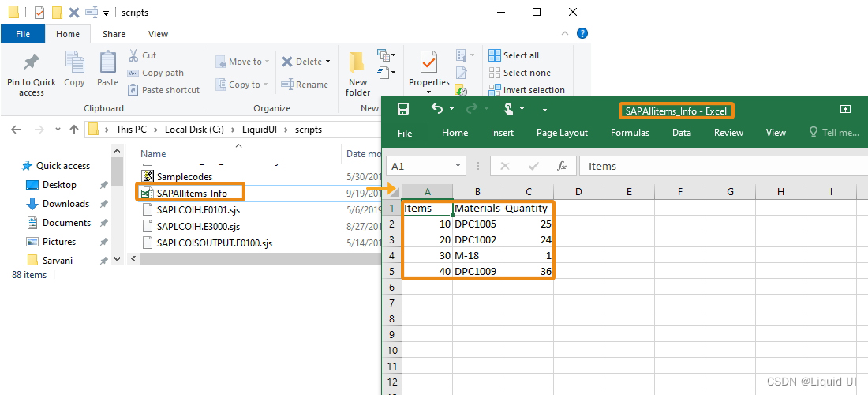Click Paste shortcut command
The image size is (868, 395).
163,90
